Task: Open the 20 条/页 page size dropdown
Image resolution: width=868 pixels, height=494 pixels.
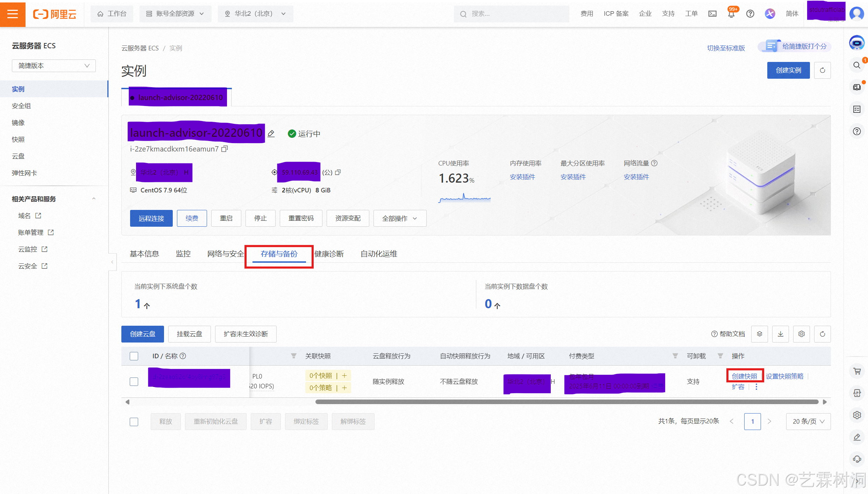Action: 808,422
